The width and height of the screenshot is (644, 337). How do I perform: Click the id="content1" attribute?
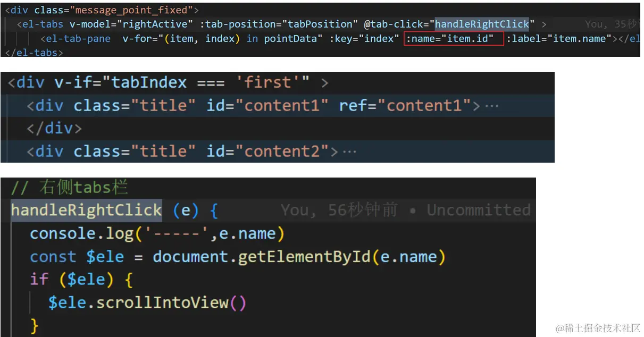tap(267, 105)
